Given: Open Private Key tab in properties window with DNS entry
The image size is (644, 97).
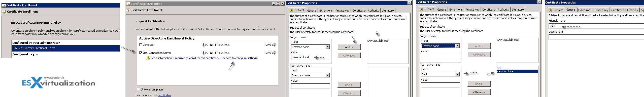Looking at the screenshot, I should click(x=472, y=10).
